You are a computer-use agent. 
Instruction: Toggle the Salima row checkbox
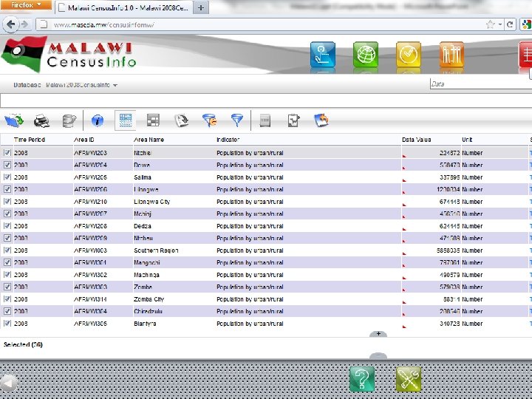pos(7,177)
